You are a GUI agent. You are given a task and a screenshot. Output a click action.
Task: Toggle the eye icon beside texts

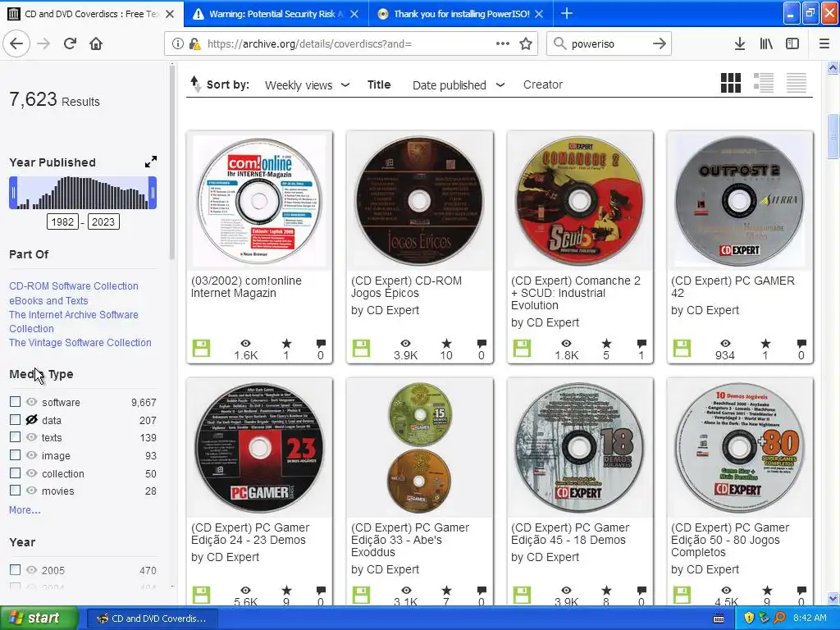pyautogui.click(x=32, y=437)
